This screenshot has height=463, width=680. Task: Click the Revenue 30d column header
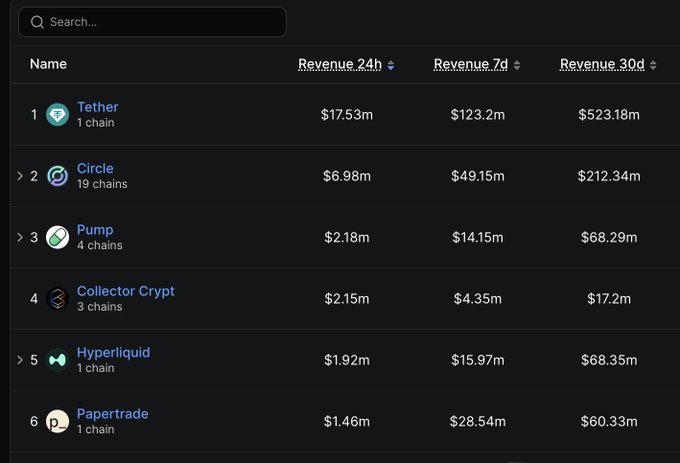[x=602, y=64]
